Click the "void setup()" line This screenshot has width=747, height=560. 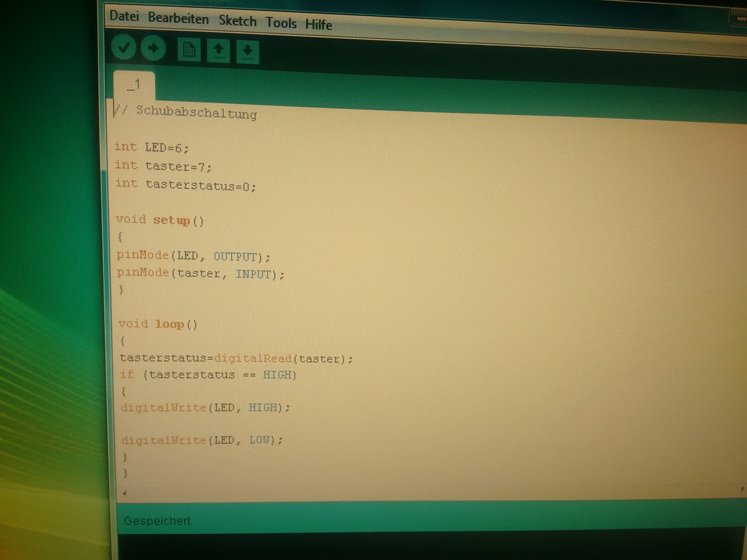click(160, 220)
